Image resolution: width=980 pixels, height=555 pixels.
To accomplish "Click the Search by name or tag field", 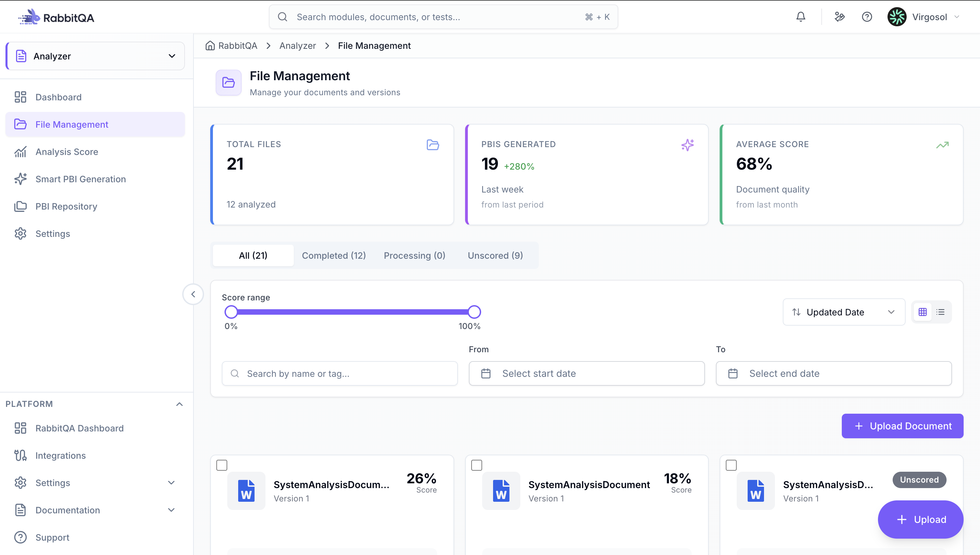I will pos(340,373).
